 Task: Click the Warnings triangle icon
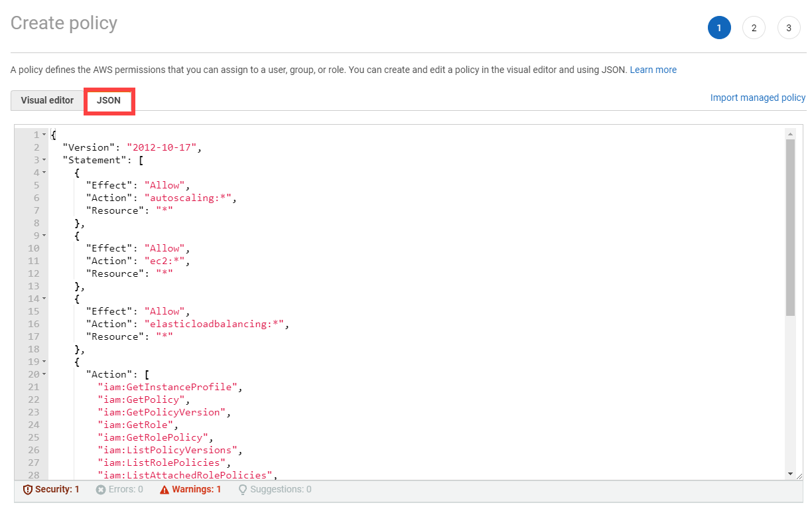[165, 490]
